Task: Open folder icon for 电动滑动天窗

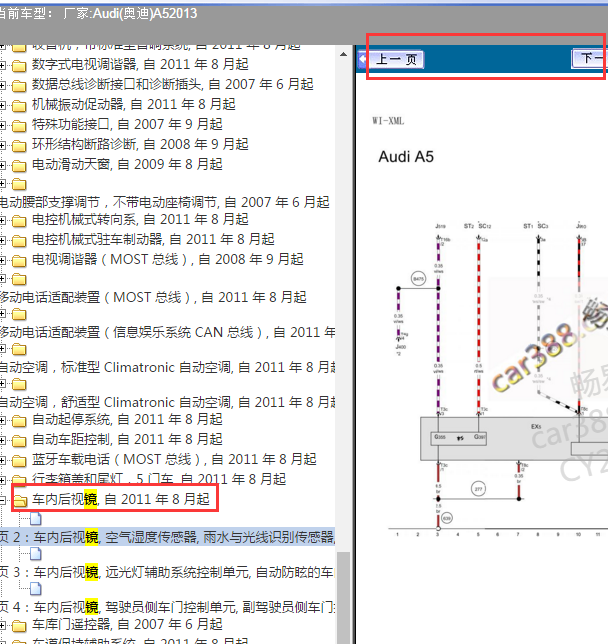Action: pyautogui.click(x=19, y=166)
